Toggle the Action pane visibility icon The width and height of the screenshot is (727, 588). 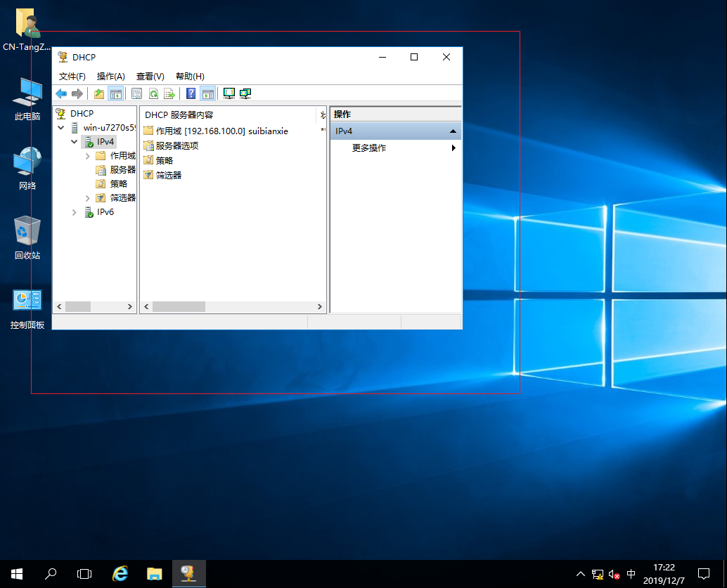pos(207,93)
